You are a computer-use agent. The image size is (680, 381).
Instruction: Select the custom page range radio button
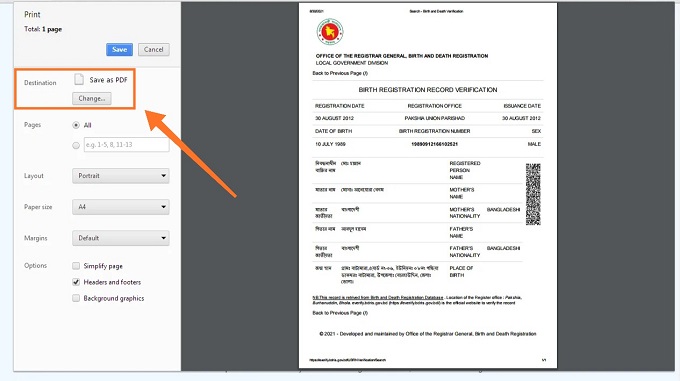76,145
